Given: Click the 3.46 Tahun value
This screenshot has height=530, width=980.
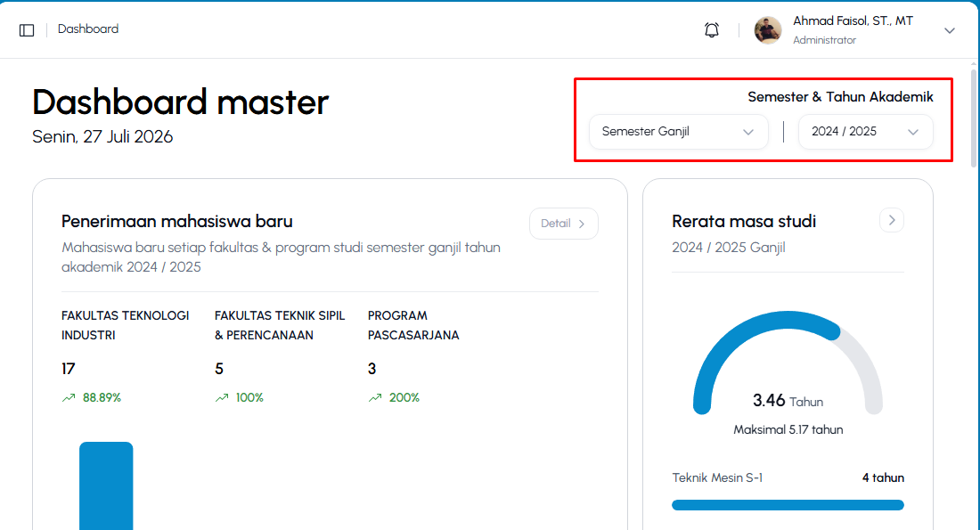Looking at the screenshot, I should tap(788, 401).
